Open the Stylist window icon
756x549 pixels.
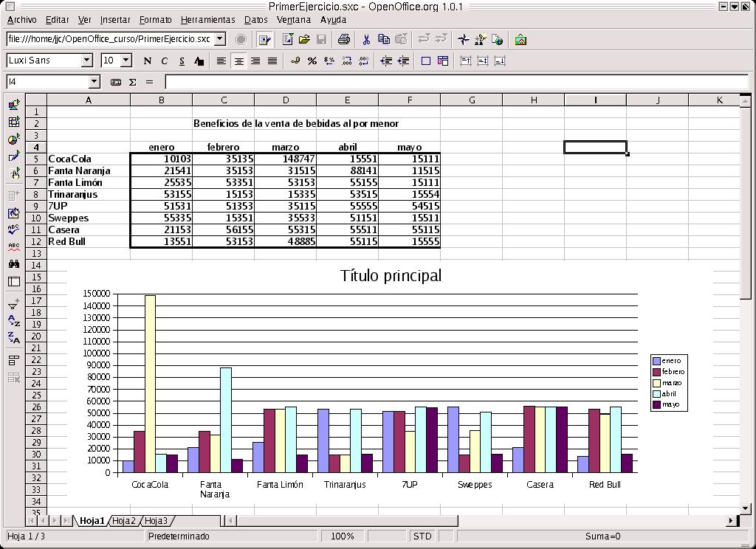480,40
